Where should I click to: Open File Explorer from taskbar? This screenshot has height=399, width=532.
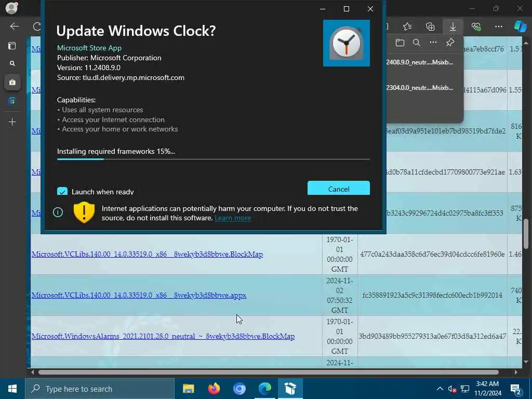[x=188, y=389]
